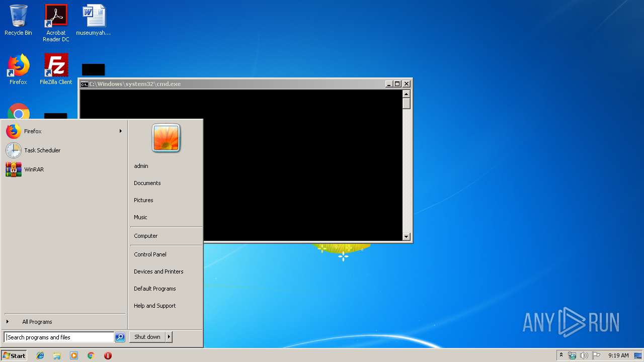This screenshot has height=362, width=644.
Task: Click the user account picture
Action: [166, 138]
